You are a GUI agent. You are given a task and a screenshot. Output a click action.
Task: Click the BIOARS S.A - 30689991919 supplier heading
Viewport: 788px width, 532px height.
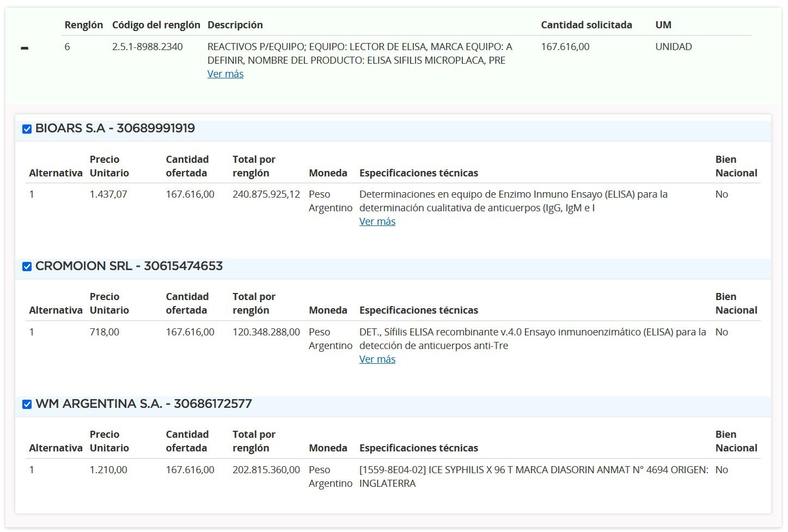point(115,129)
